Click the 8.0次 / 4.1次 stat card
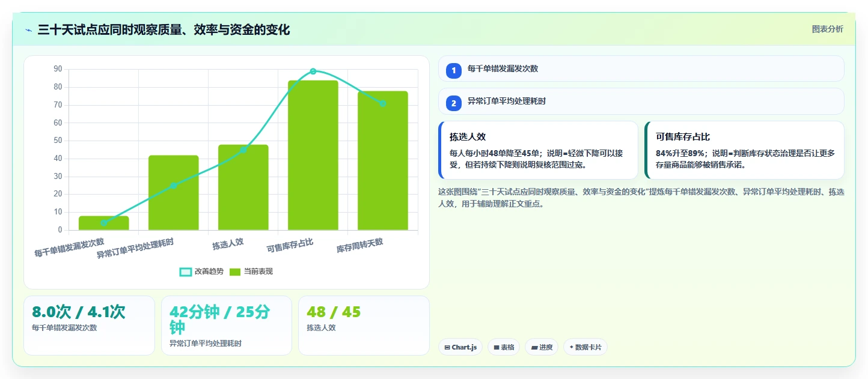Image resolution: width=868 pixels, height=379 pixels. [89, 325]
